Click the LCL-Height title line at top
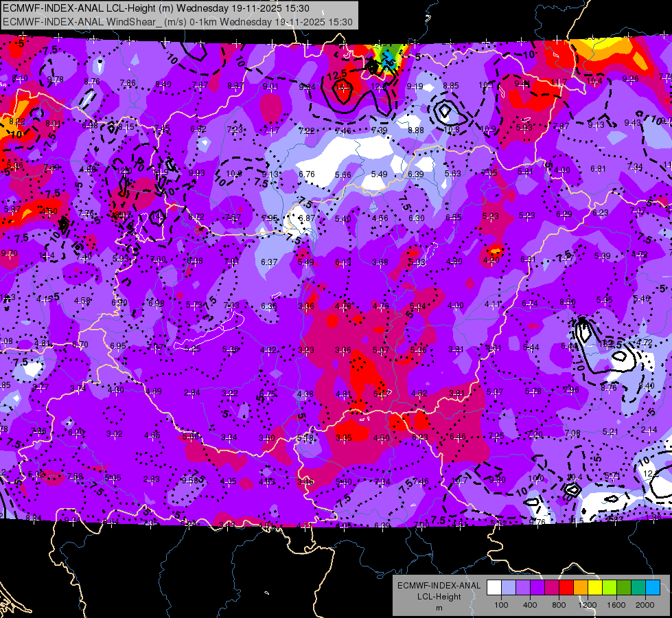 tap(156, 8)
